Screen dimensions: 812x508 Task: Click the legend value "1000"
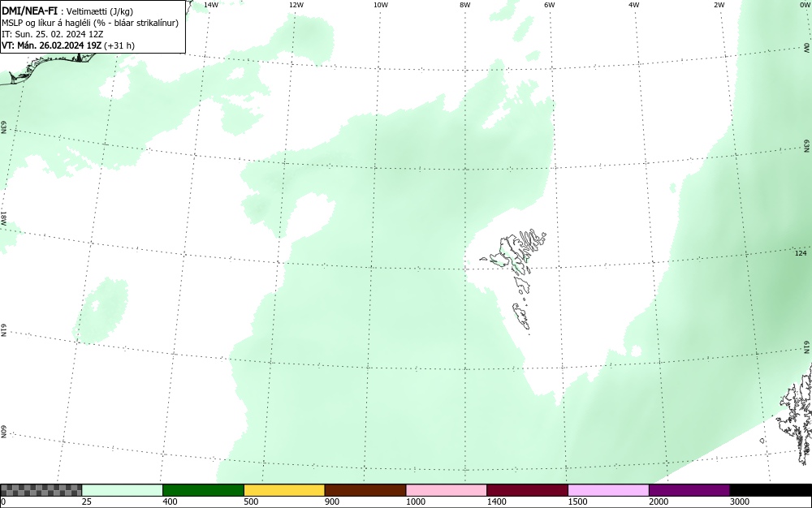(415, 502)
